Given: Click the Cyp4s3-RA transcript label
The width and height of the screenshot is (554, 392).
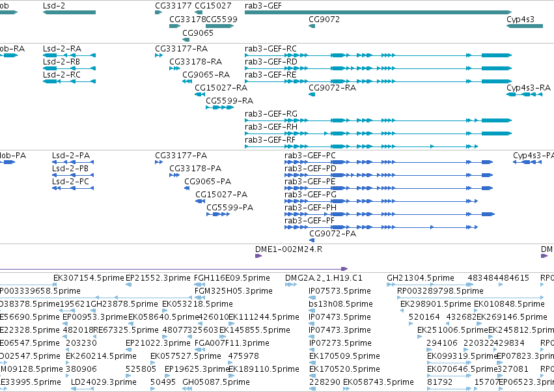Looking at the screenshot, I should (529, 87).
